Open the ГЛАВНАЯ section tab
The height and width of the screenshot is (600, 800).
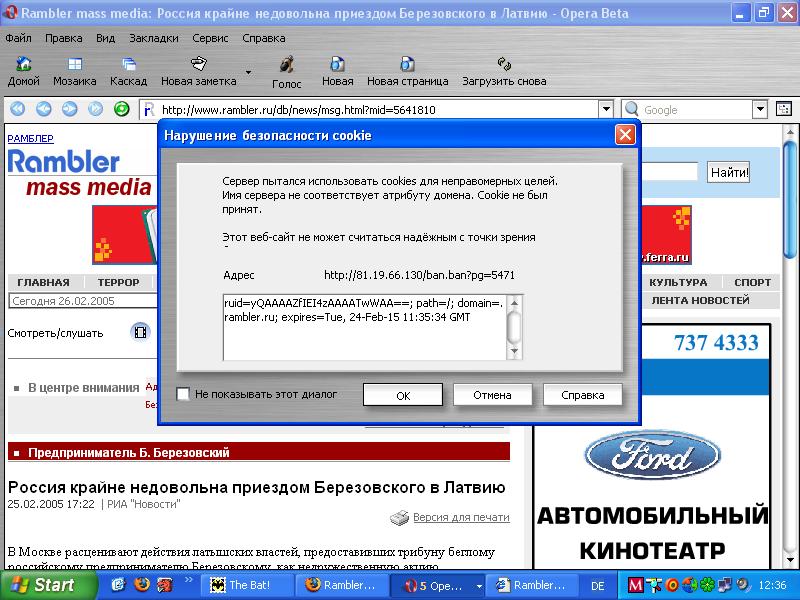pos(43,282)
